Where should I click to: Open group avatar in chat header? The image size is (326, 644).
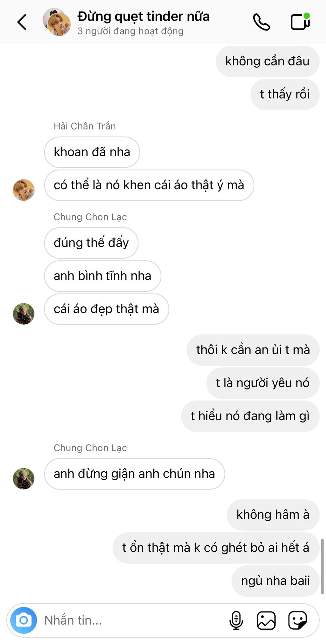pos(57,22)
